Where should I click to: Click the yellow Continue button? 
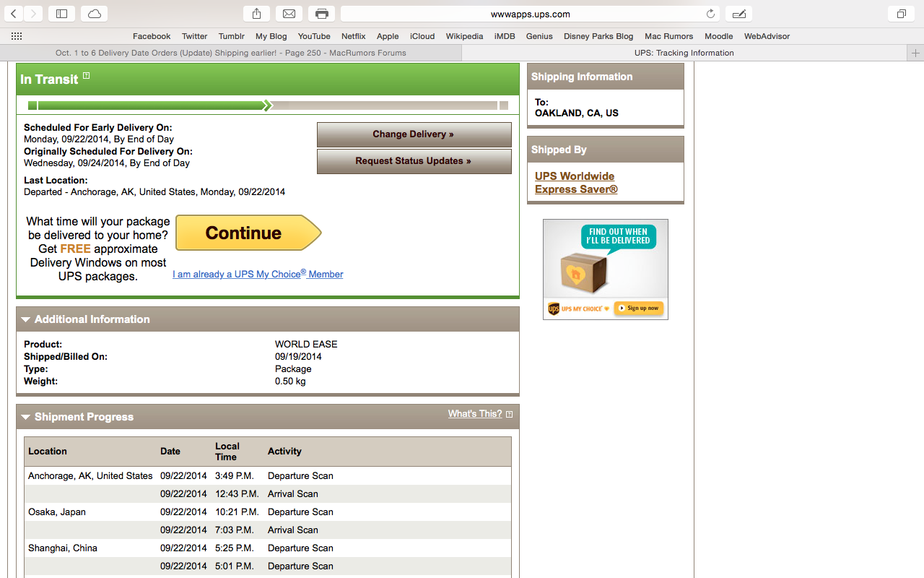pyautogui.click(x=248, y=233)
